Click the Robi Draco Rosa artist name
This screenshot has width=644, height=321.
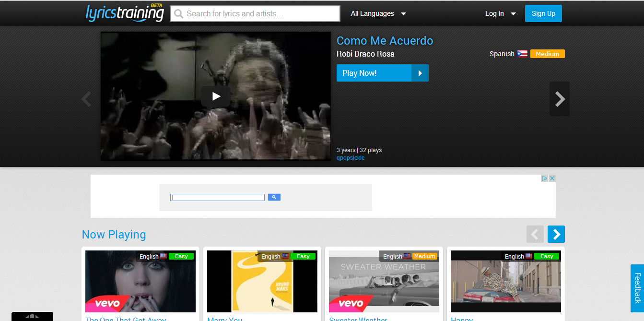(x=365, y=54)
